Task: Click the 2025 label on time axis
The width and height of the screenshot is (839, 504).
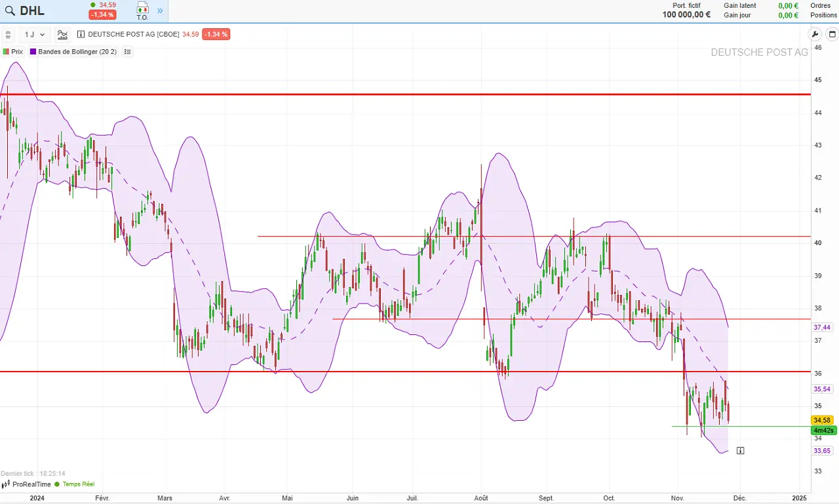Action: pos(800,498)
